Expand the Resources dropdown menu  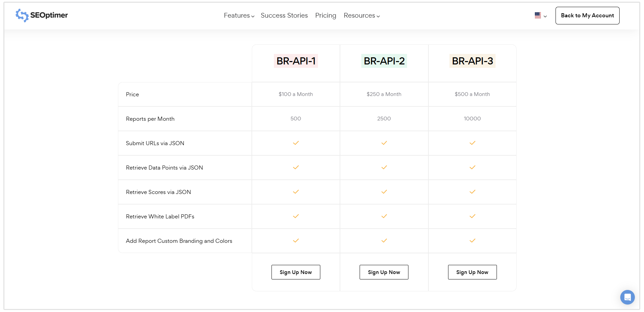(x=362, y=16)
